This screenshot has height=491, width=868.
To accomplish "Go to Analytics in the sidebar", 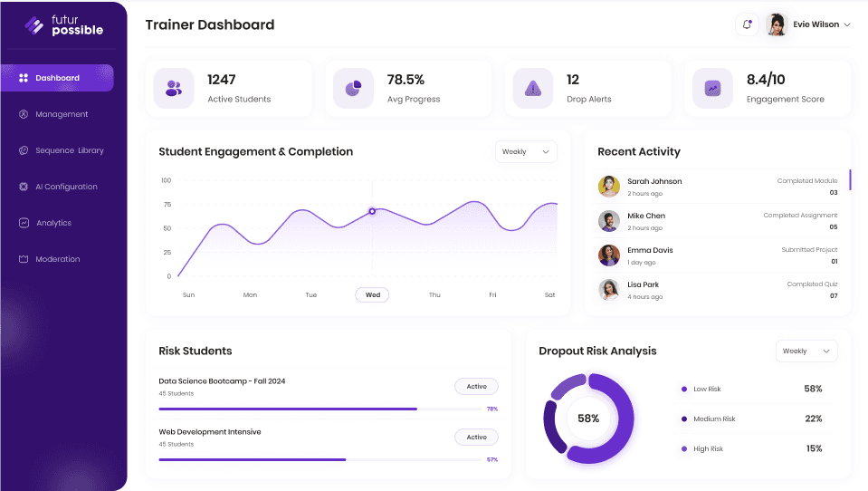I will [53, 223].
